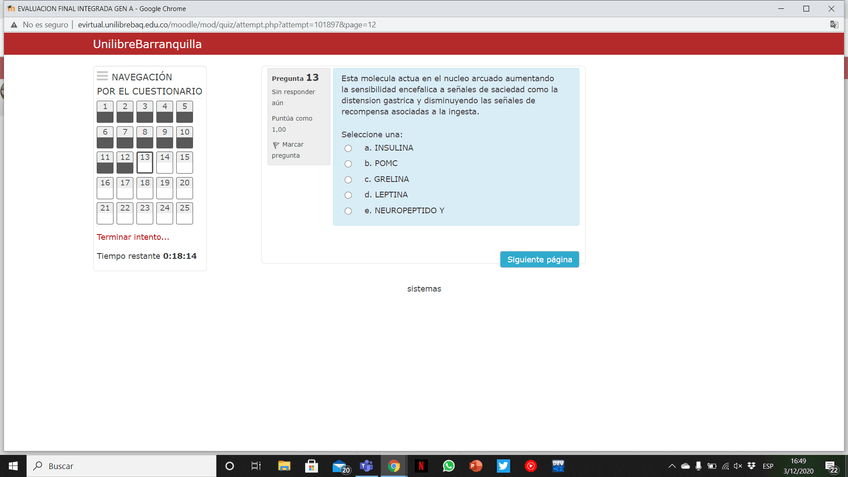
Task: Open the red play-button app on taskbar
Action: coord(531,466)
